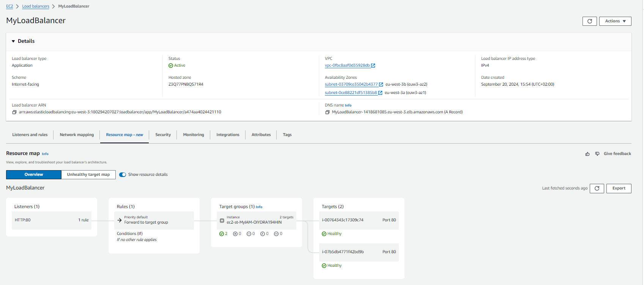Screen dimensions: 644x285
Task: Click the refresh icon next to Actions
Action: tap(589, 21)
